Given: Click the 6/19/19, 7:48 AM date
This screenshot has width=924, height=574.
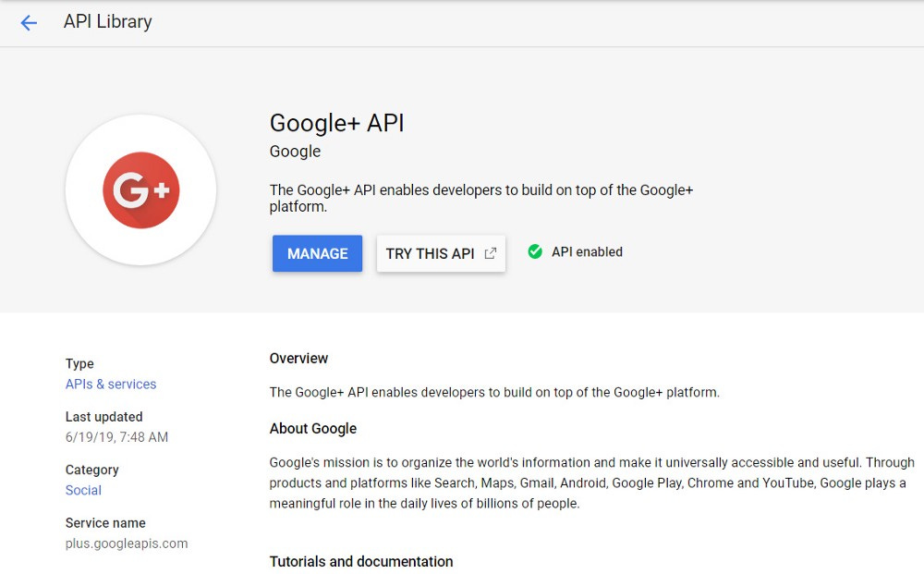Looking at the screenshot, I should point(116,437).
